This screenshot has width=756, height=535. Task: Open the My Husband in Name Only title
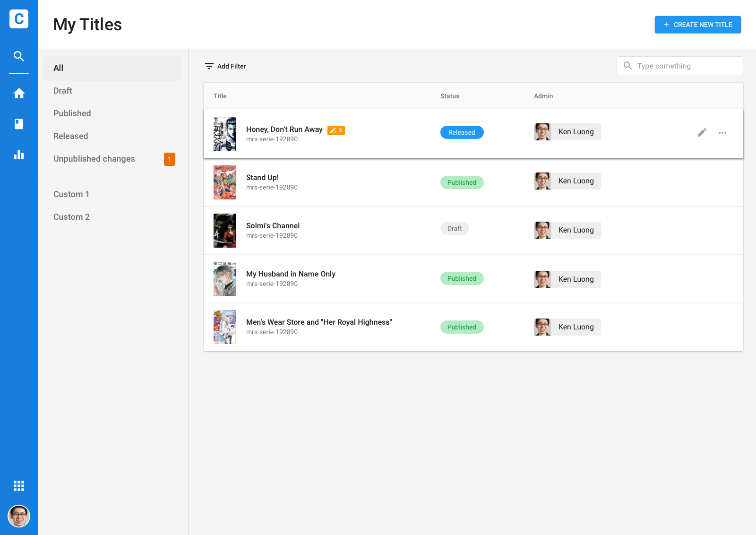291,274
